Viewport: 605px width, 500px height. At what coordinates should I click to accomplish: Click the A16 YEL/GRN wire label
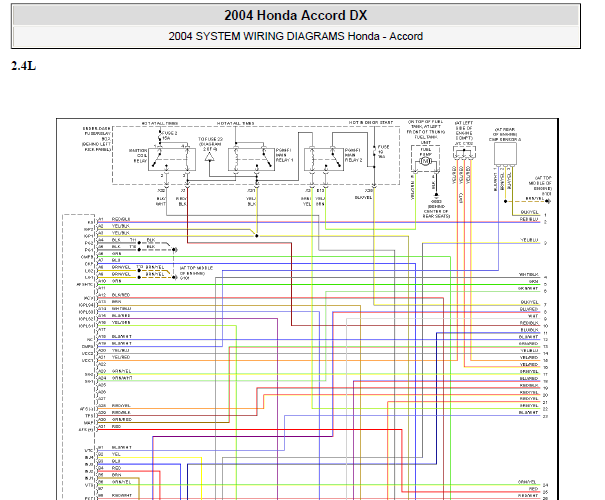(x=121, y=322)
